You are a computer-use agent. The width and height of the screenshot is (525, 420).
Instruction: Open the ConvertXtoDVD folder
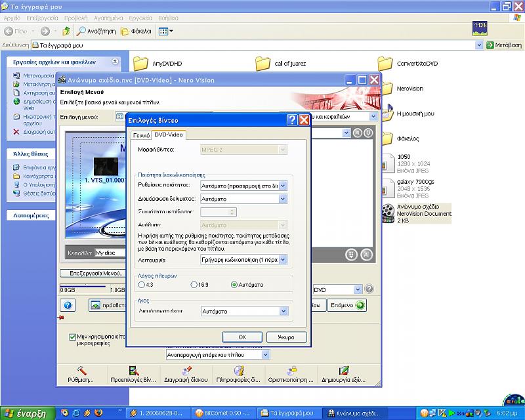tap(408, 63)
